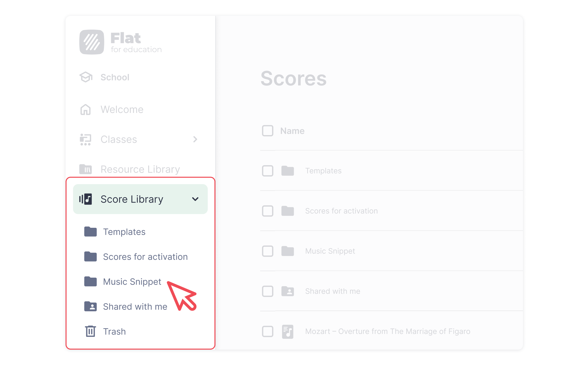
Task: Open the Music Snippet folder
Action: click(133, 282)
